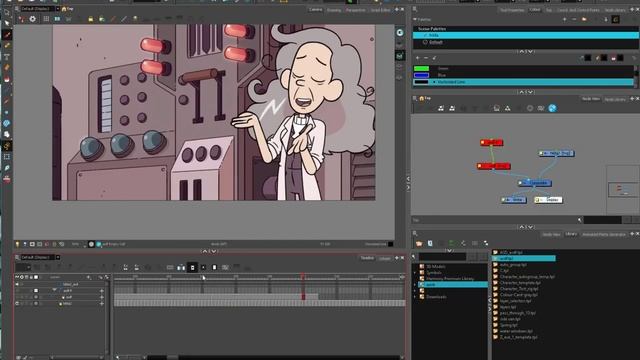Select Composite node in Node View

[535, 183]
